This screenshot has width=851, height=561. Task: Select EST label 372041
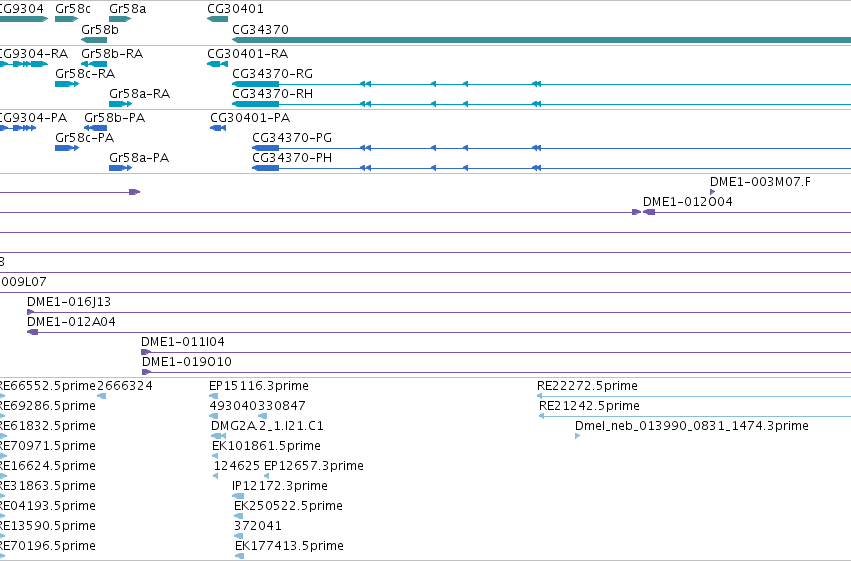pos(258,526)
